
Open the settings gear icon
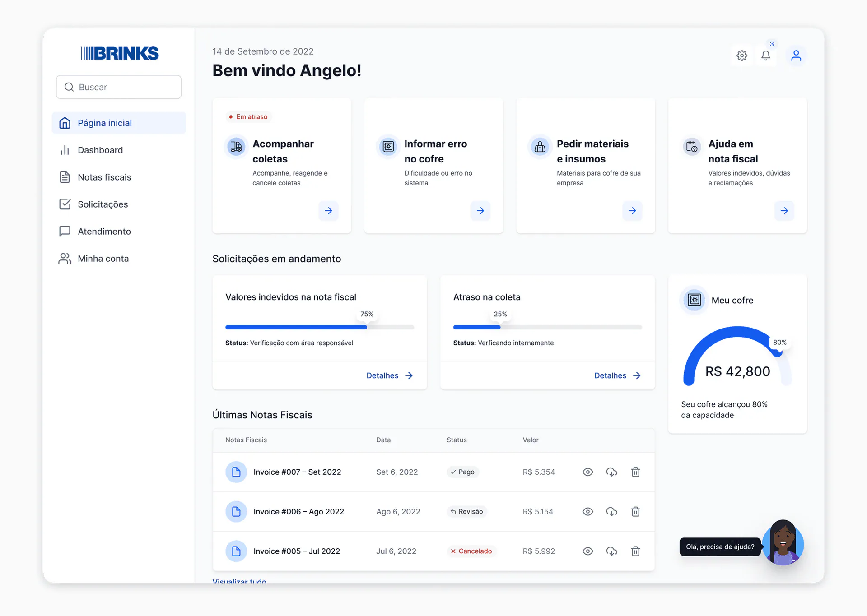point(742,56)
